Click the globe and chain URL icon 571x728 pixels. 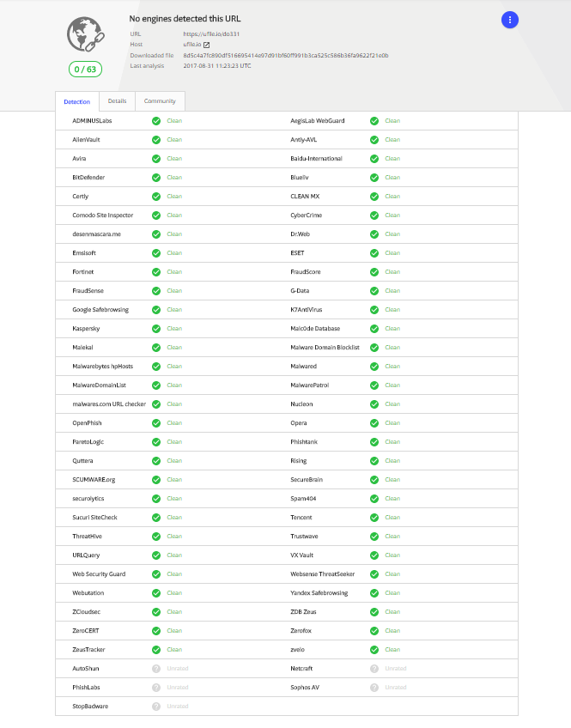tap(85, 34)
